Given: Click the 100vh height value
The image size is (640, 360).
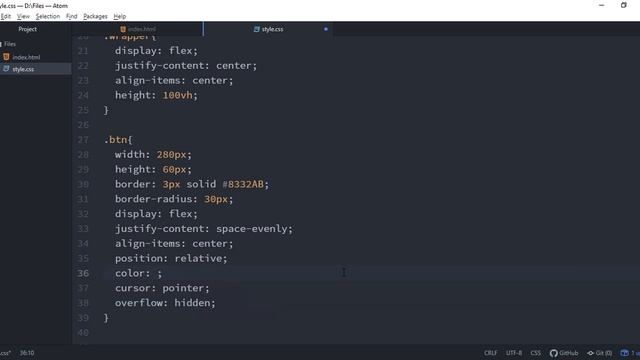Looking at the screenshot, I should click(x=177, y=95).
